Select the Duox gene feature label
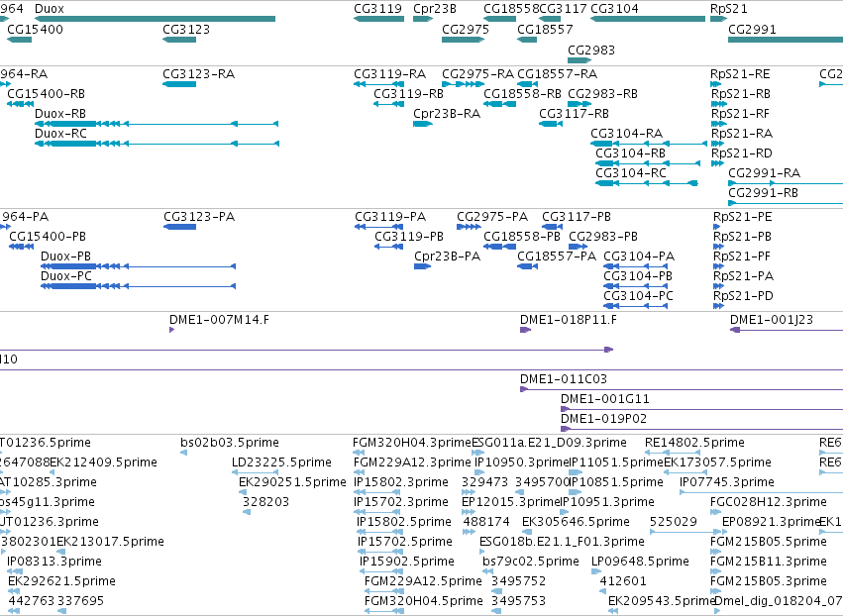The image size is (843, 616). [x=50, y=9]
